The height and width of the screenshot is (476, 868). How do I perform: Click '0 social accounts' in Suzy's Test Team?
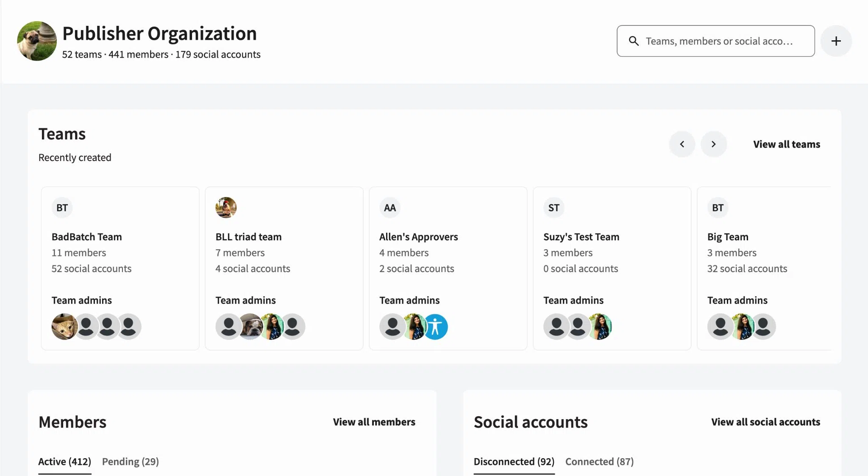pyautogui.click(x=581, y=269)
